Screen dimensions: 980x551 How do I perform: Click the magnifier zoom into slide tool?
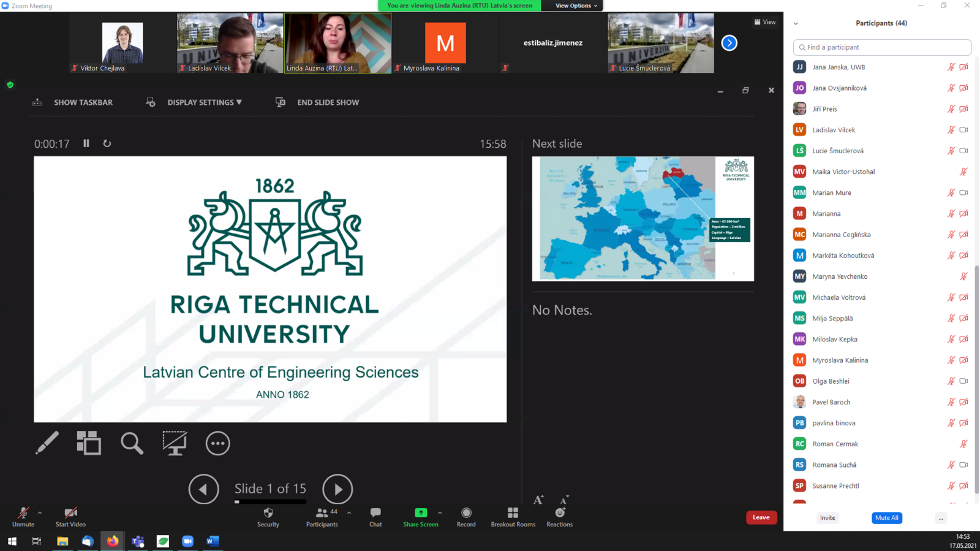pos(132,443)
